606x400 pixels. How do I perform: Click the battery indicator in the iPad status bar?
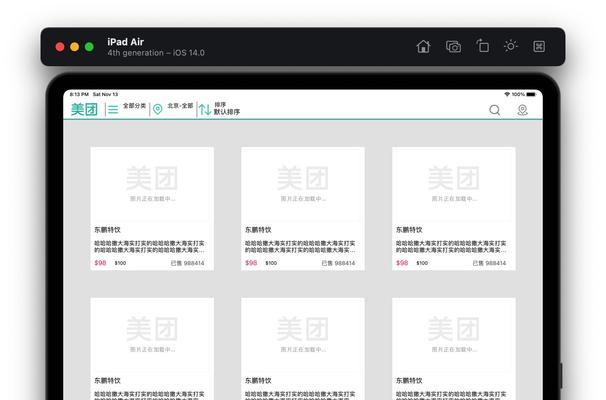(531, 94)
